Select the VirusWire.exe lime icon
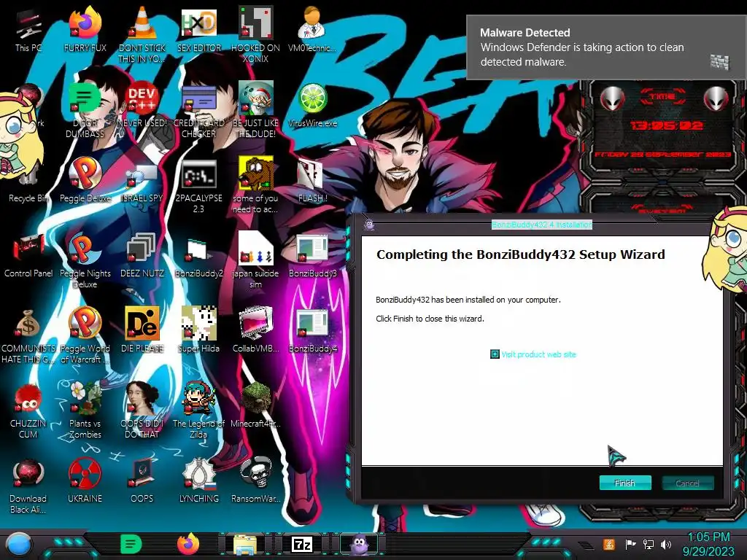 coord(312,105)
